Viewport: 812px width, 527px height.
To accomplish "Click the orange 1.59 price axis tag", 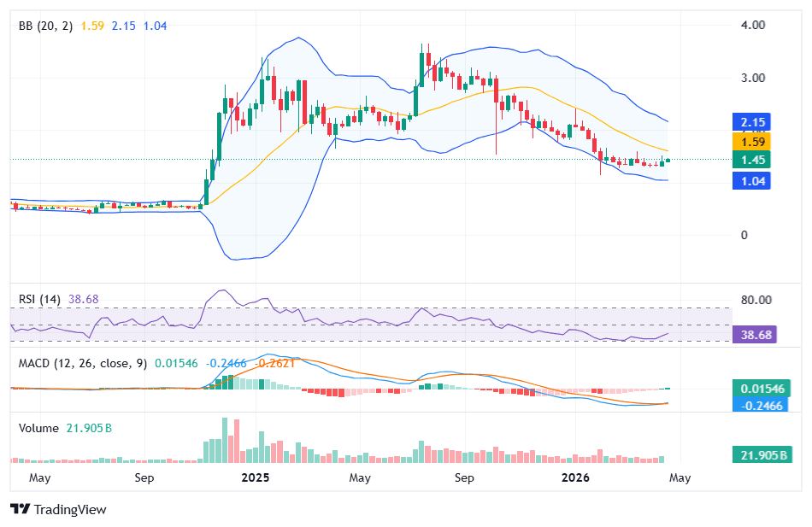I will coord(753,141).
